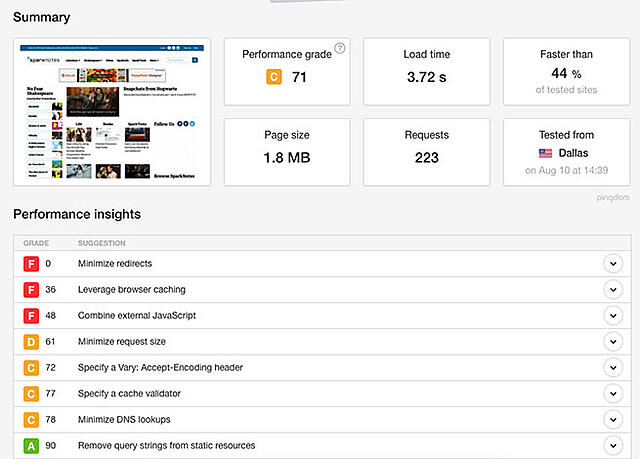Click the F badge for Leverage browser caching

31,290
